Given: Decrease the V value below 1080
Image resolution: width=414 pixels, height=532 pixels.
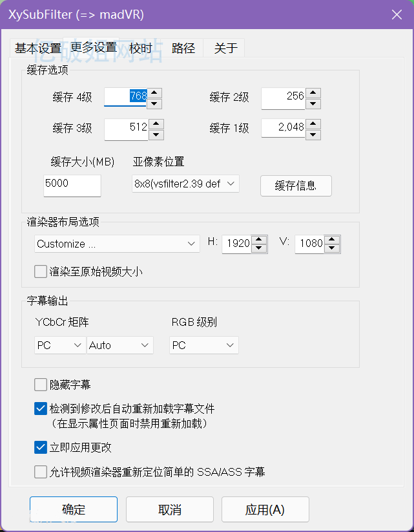Looking at the screenshot, I should click(332, 248).
